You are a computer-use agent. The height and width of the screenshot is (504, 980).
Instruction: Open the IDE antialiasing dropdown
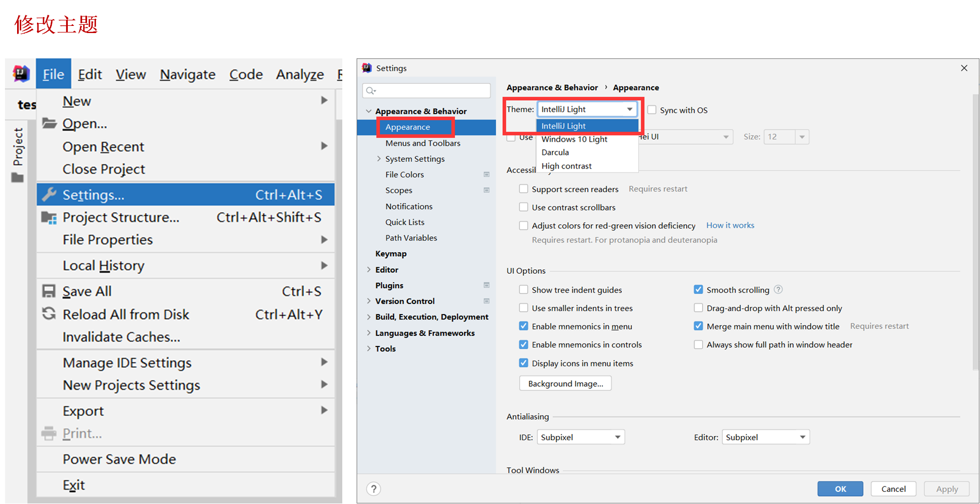click(x=581, y=437)
